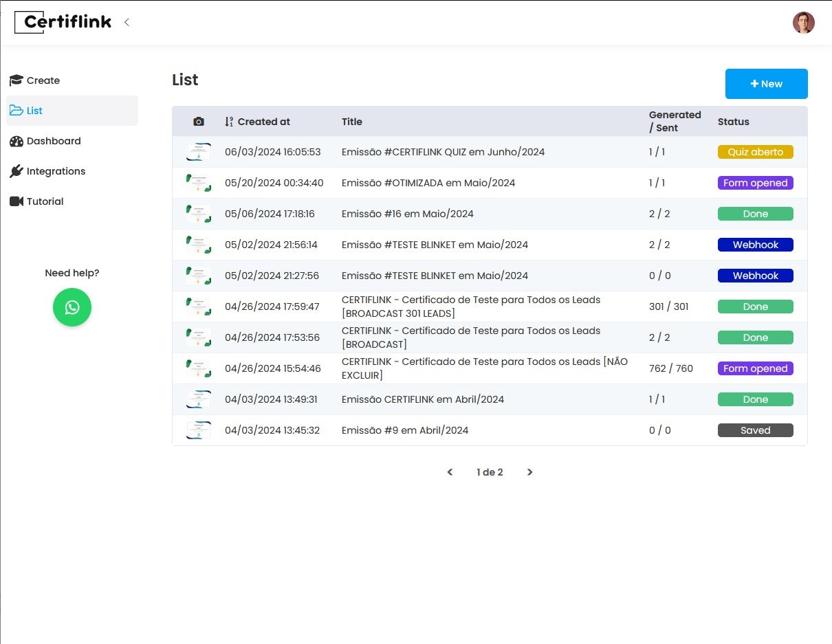Open thumbnail of Emissão #9 em Abril/2024
Image resolution: width=832 pixels, height=644 pixels.
(199, 430)
